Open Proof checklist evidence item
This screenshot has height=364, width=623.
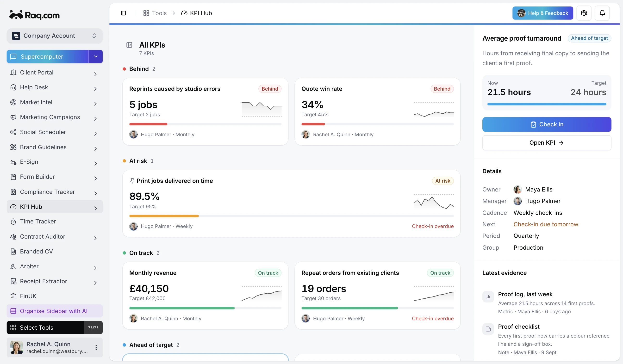tap(546, 339)
